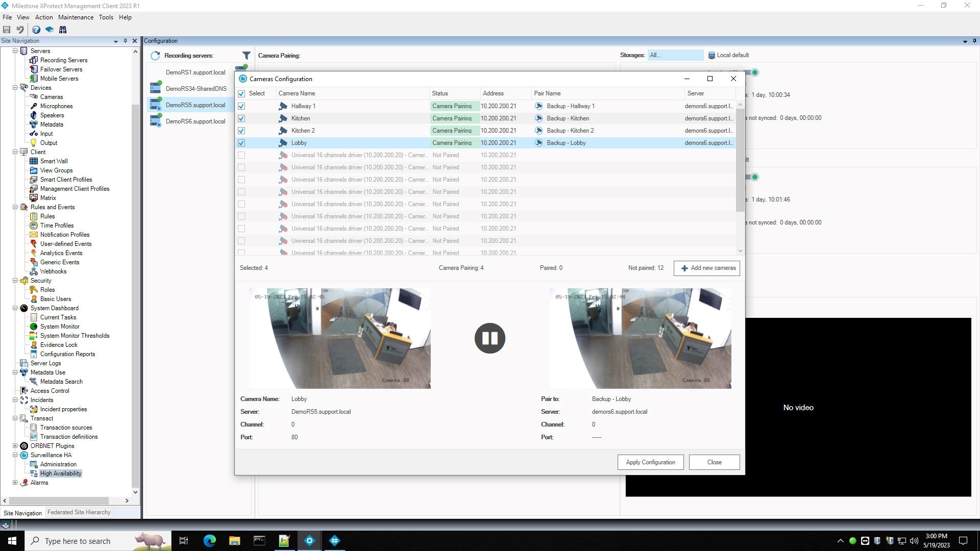This screenshot has height=551, width=980.
Task: Click the Local default storage icon
Action: pos(712,55)
